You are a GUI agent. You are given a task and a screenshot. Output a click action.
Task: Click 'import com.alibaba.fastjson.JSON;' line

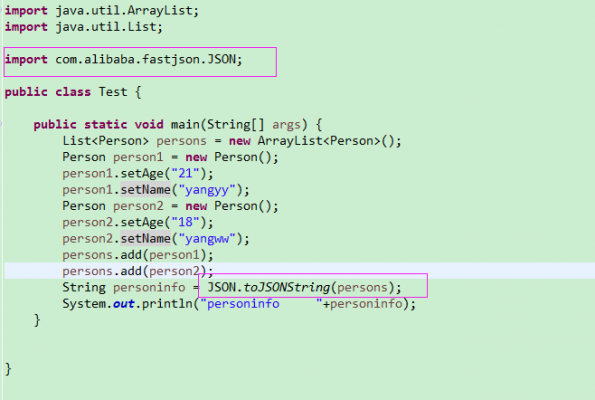coord(123,60)
